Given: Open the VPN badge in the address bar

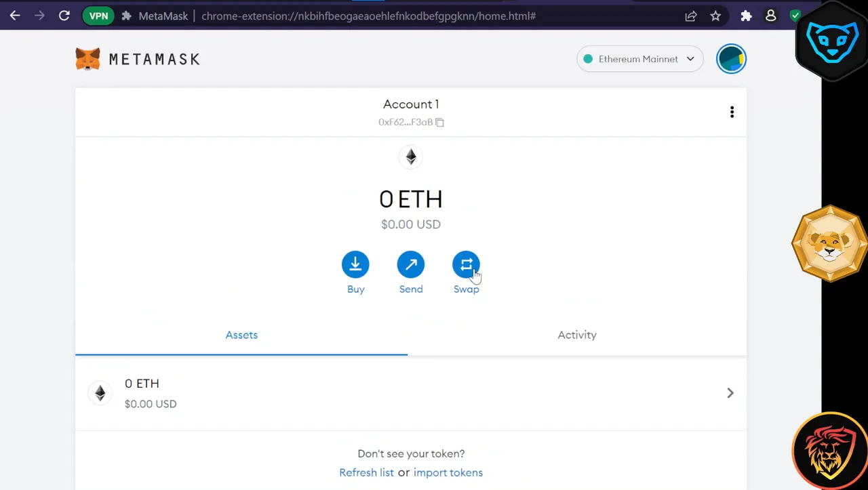Looking at the screenshot, I should tap(98, 16).
